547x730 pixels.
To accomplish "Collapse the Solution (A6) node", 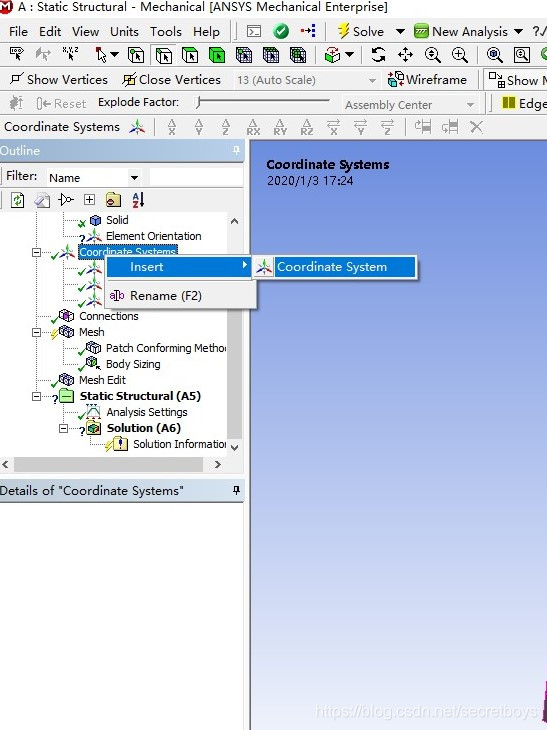I will (63, 428).
